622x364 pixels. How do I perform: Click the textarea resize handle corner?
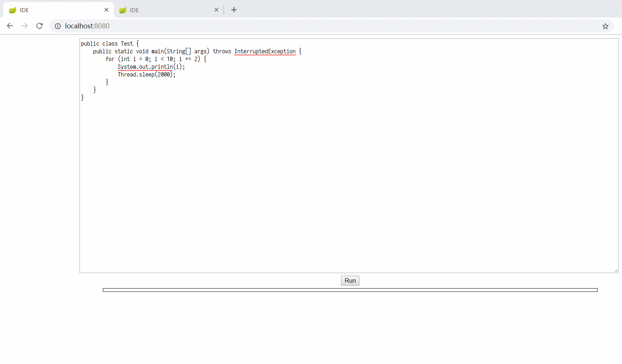coord(616,270)
